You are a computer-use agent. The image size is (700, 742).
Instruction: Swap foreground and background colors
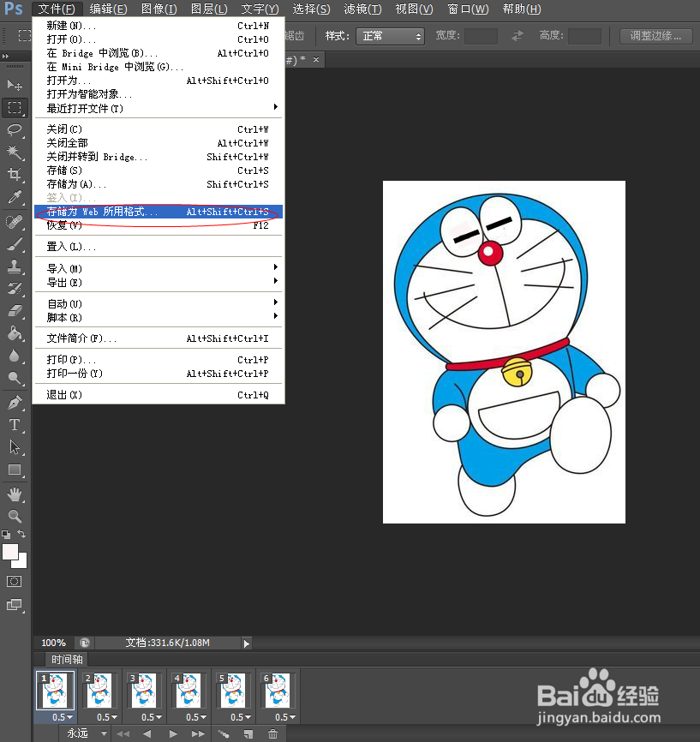(21, 534)
